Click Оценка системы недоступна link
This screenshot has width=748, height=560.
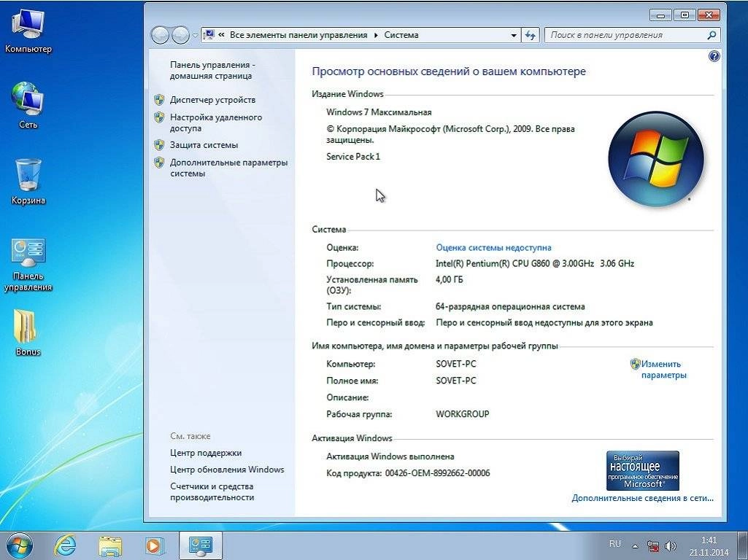pyautogui.click(x=493, y=248)
